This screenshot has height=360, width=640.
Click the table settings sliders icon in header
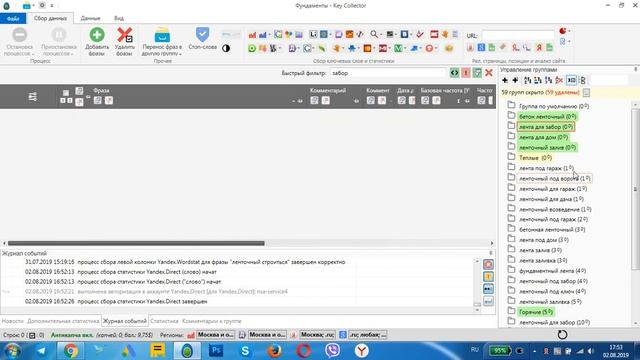[33, 97]
